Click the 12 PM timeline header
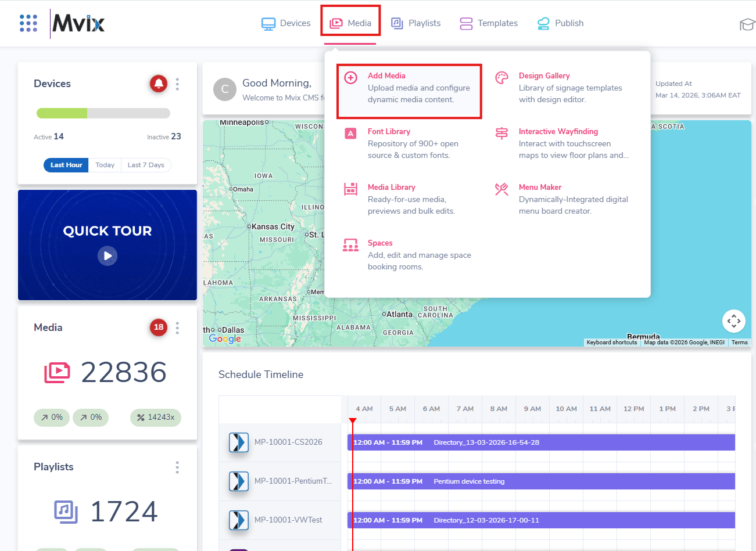Screen dimensions: 756x551 pyautogui.click(x=634, y=409)
